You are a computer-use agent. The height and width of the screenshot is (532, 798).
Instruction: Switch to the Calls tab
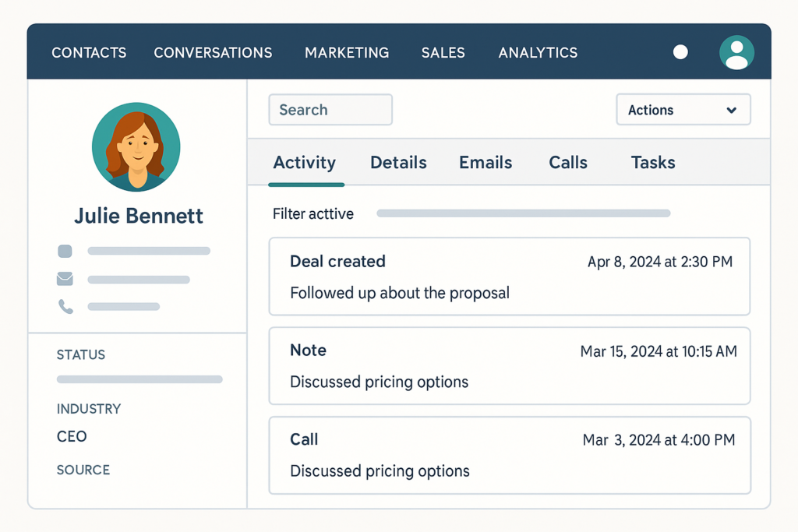tap(568, 163)
